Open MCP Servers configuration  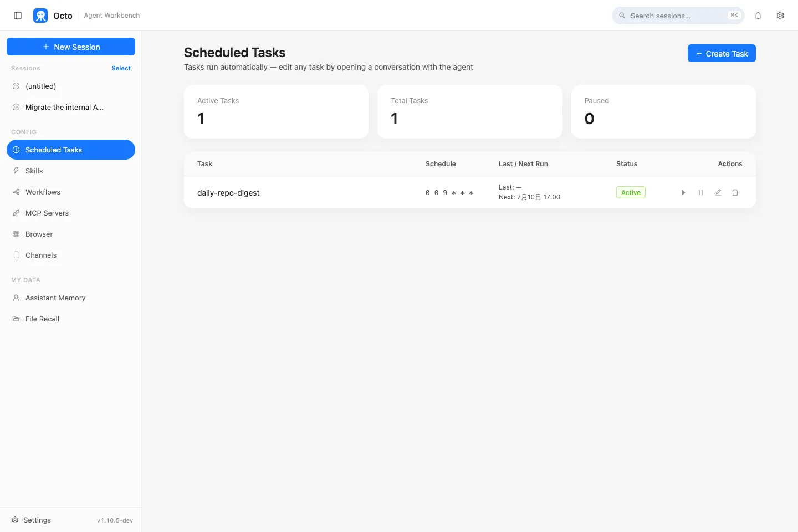click(71, 213)
